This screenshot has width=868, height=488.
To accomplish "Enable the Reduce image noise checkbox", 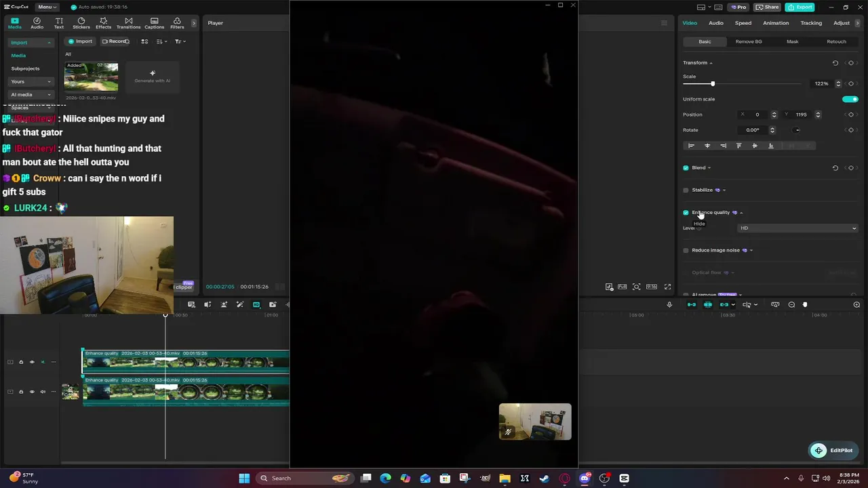I will click(686, 251).
